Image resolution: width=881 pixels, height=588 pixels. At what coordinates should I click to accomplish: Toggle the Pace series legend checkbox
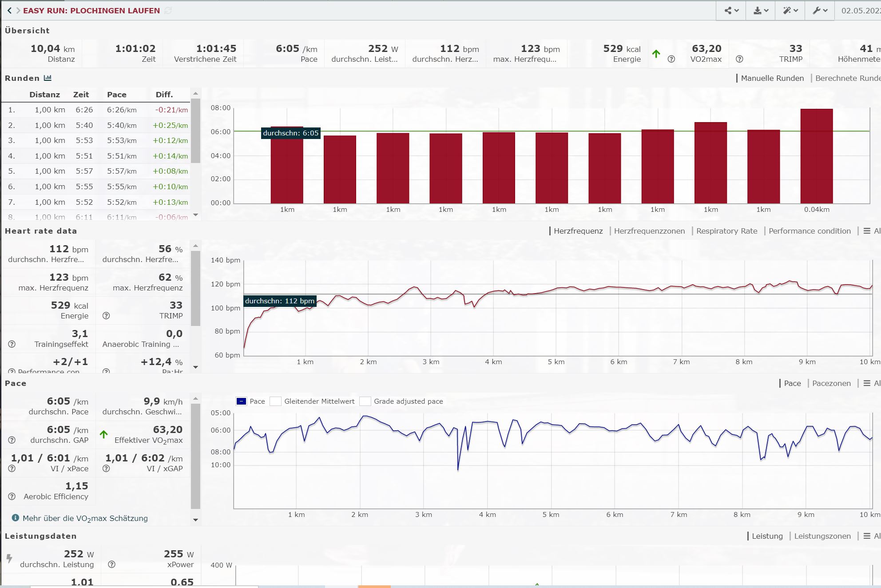(x=241, y=401)
